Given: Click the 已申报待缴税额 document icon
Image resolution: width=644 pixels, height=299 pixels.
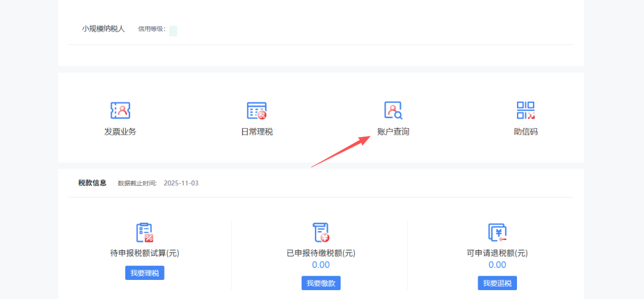Looking at the screenshot, I should coord(321,232).
